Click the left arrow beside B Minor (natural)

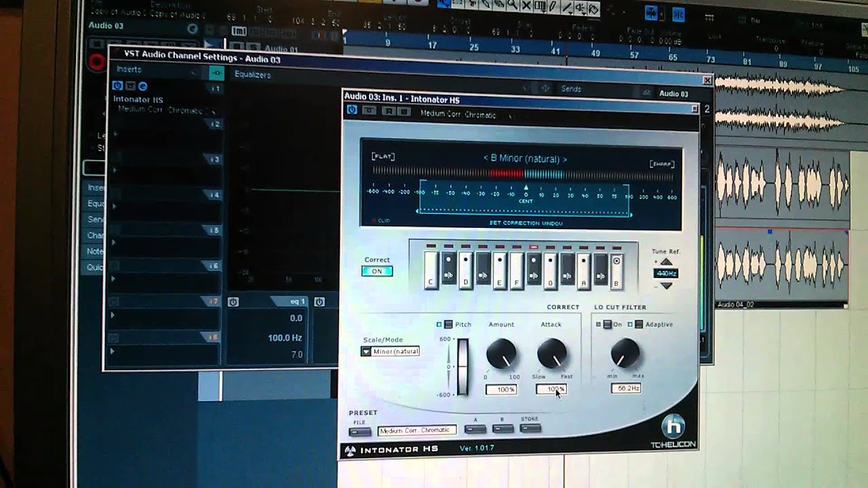coord(486,159)
